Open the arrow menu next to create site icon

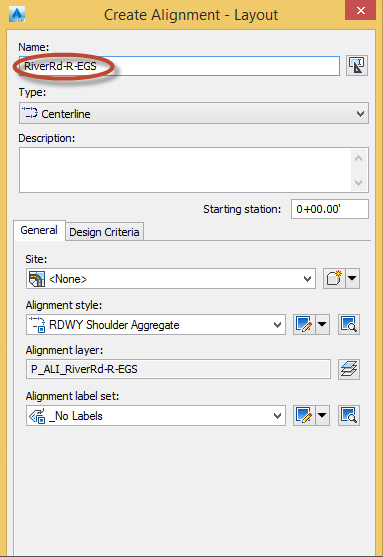(x=352, y=278)
